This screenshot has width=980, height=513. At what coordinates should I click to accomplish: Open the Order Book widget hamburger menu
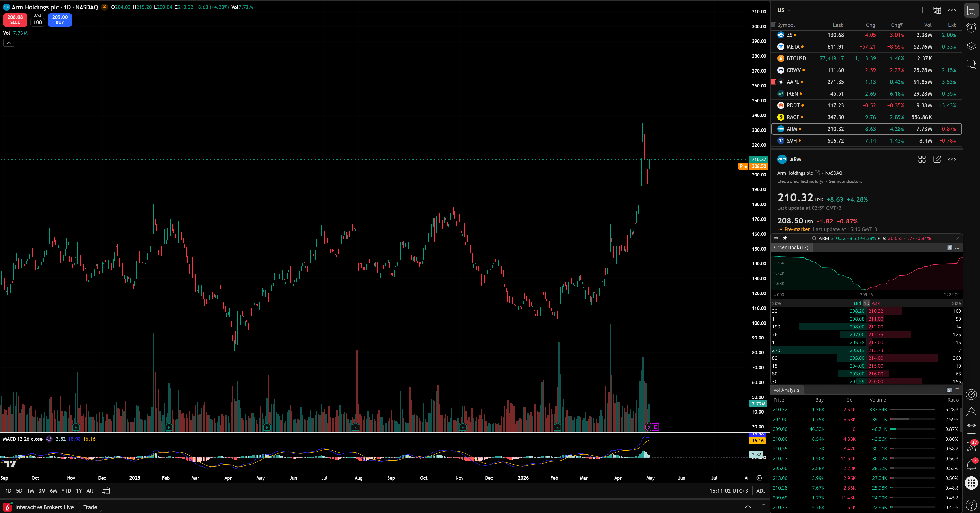[x=776, y=238]
